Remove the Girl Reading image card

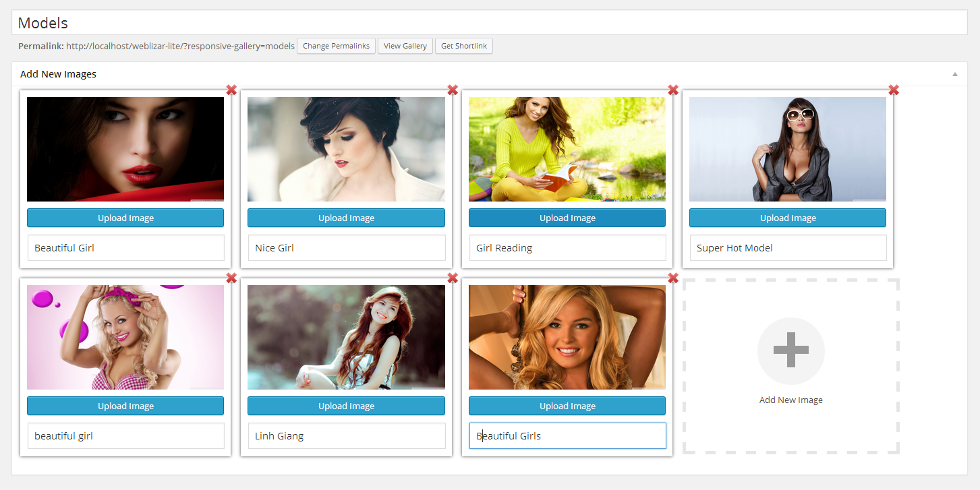pyautogui.click(x=673, y=90)
